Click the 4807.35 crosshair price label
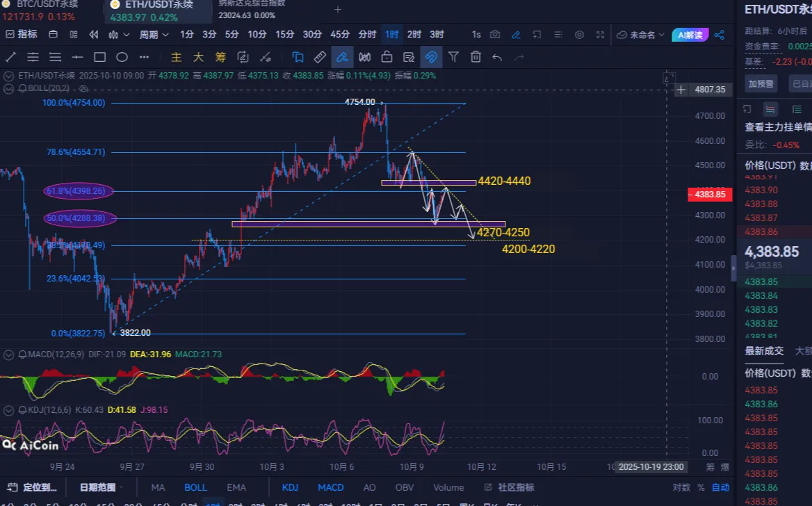This screenshot has height=506, width=812. coord(710,90)
